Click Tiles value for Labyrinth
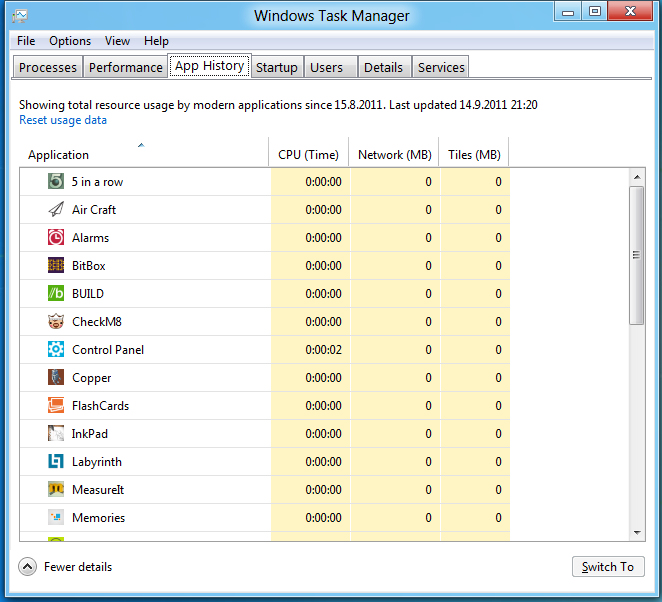The height and width of the screenshot is (602, 662). (475, 461)
